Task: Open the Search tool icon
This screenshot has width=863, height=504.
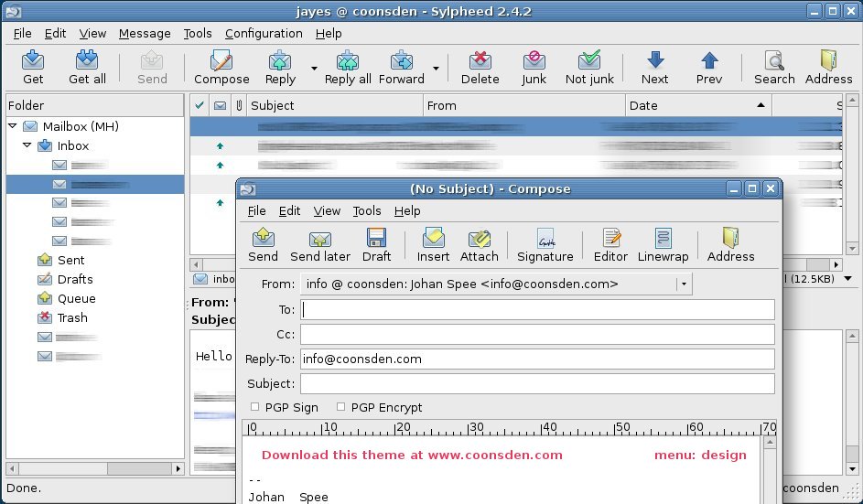Action: click(774, 60)
